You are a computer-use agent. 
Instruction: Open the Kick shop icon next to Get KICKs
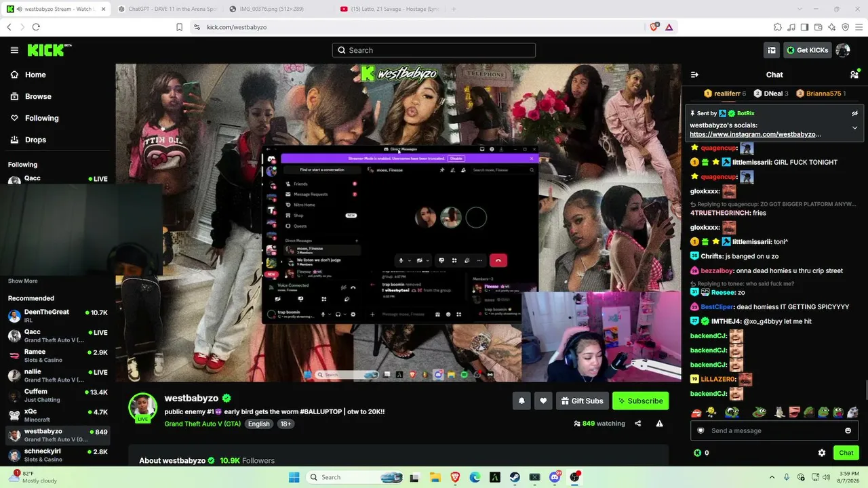[x=772, y=50]
